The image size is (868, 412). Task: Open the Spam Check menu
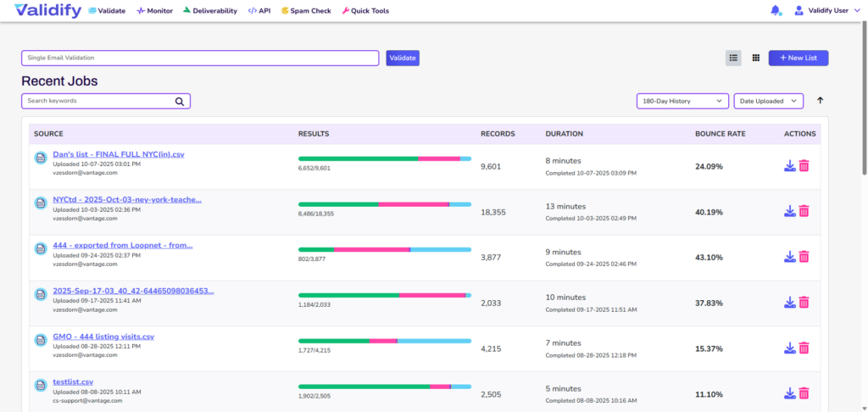(x=309, y=11)
